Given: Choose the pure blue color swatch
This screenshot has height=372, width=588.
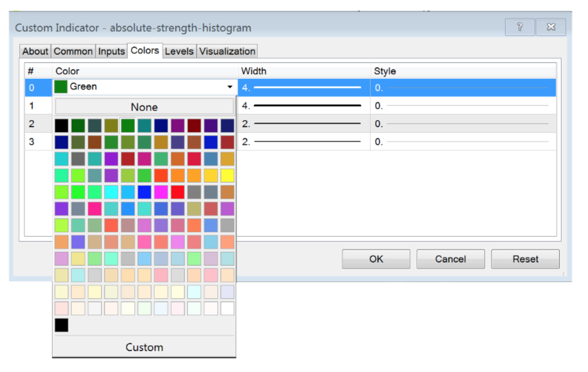Looking at the screenshot, I should click(x=144, y=192).
